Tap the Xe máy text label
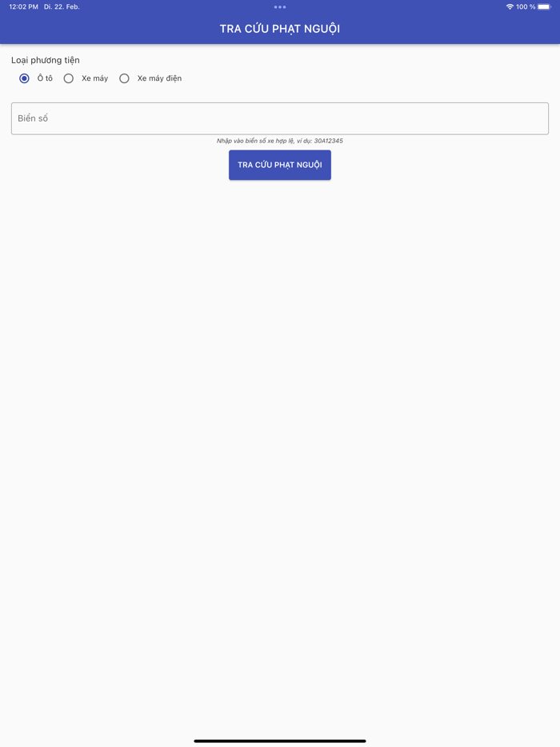Image resolution: width=560 pixels, height=747 pixels. point(95,78)
